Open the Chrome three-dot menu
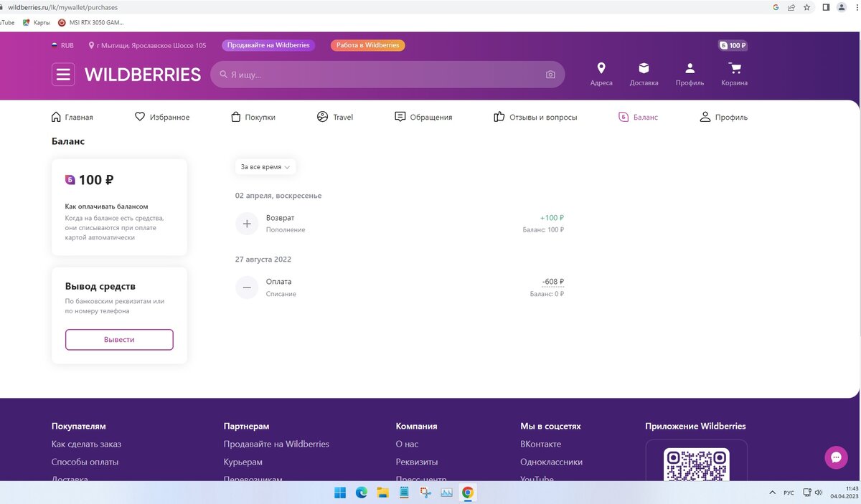Screen dimensions: 861x504 (856, 7)
